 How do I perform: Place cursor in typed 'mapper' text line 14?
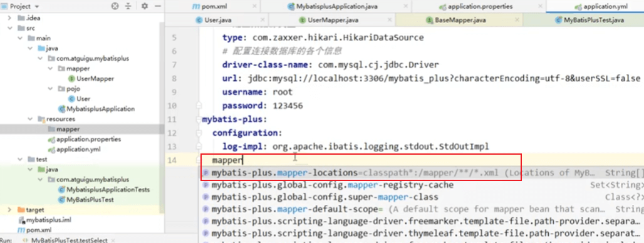(x=227, y=160)
